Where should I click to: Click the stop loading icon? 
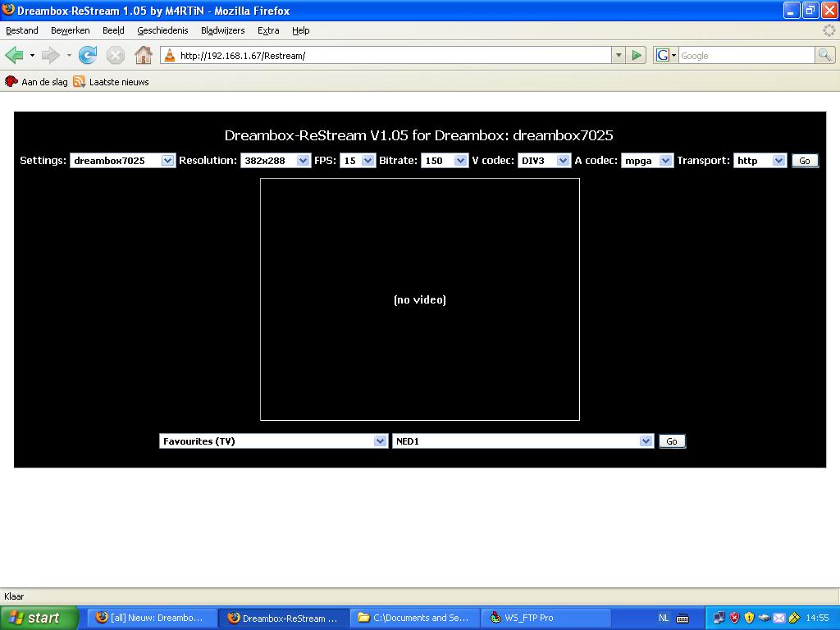pos(115,55)
